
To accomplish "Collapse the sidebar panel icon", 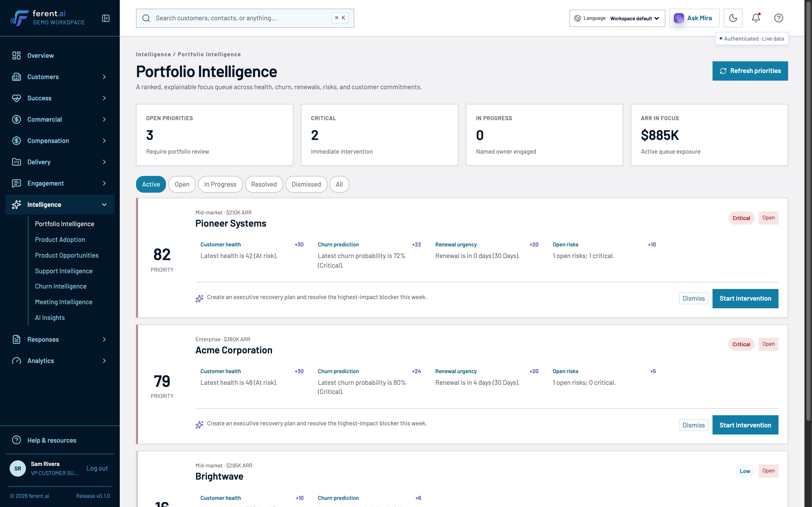I will [106, 18].
